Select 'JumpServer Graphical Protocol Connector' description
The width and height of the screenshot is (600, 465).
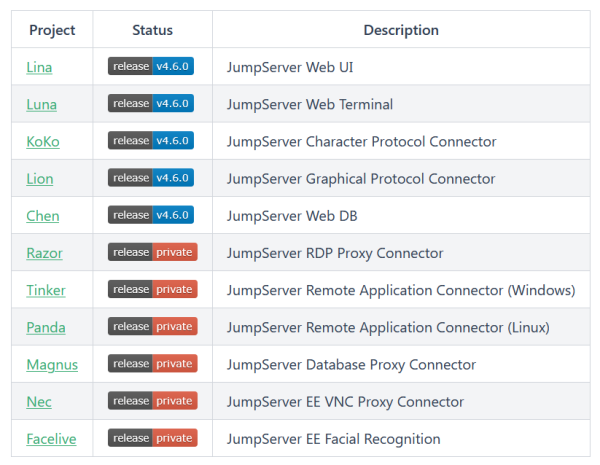point(361,179)
